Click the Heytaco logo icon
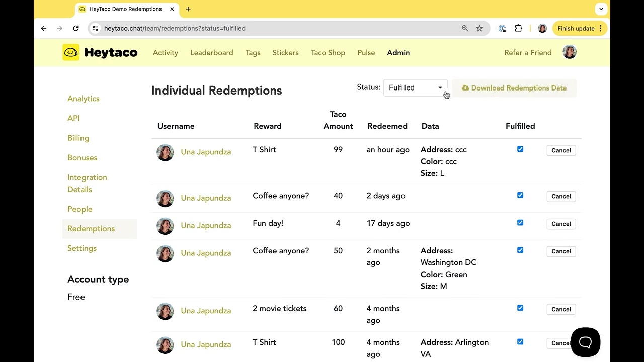The width and height of the screenshot is (644, 362). point(71,52)
